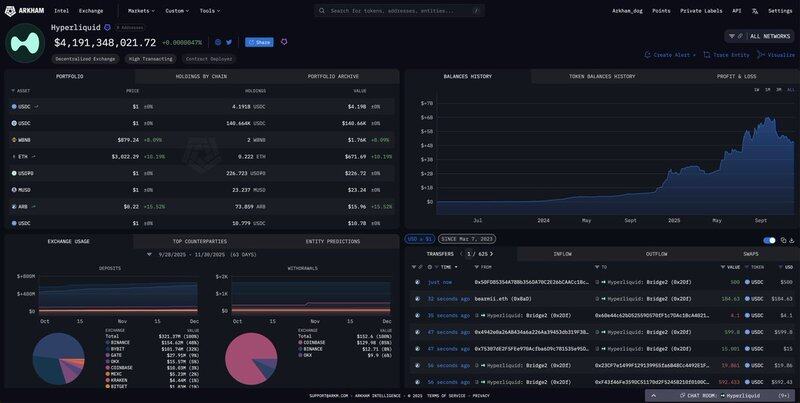800x403 pixels.
Task: Select the 1W balance history range
Action: 757,89
